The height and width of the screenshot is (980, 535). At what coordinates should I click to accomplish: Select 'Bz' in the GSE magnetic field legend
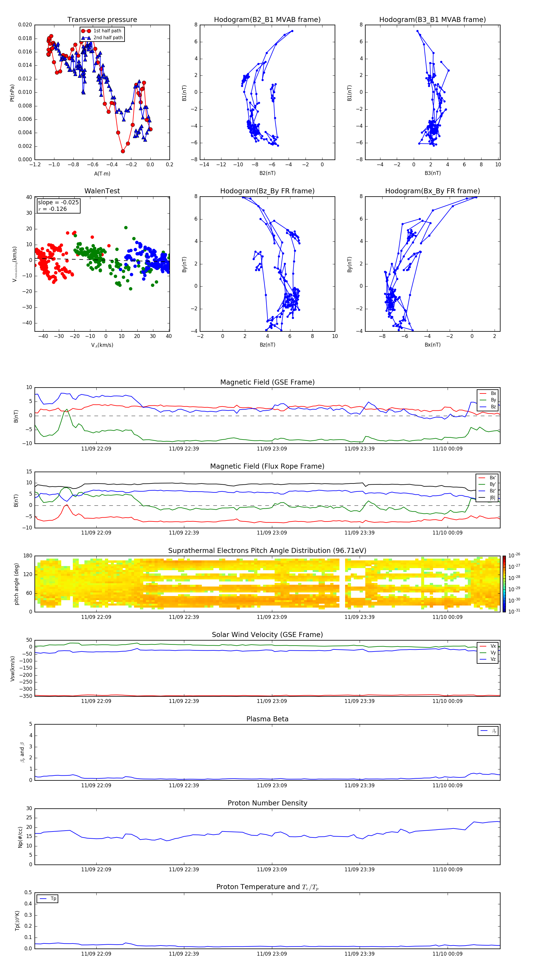[x=488, y=407]
